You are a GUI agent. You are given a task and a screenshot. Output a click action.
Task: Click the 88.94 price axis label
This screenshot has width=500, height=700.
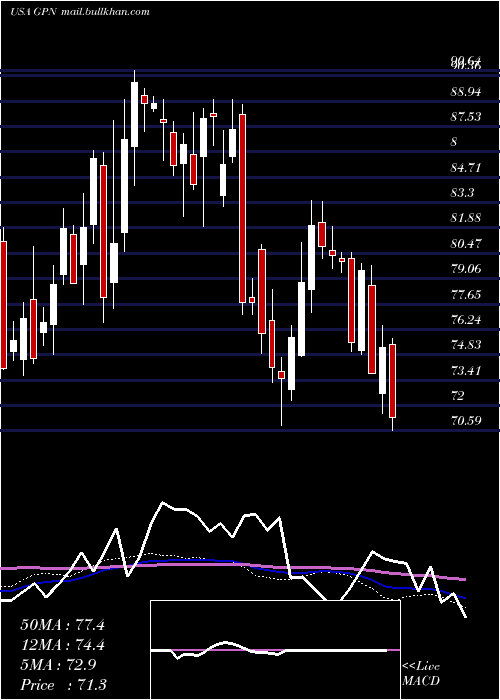click(x=466, y=92)
